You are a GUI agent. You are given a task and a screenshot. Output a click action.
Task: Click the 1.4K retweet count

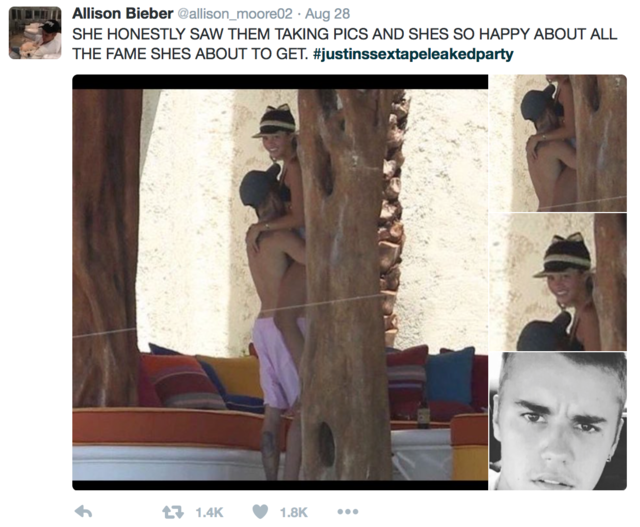point(209,512)
